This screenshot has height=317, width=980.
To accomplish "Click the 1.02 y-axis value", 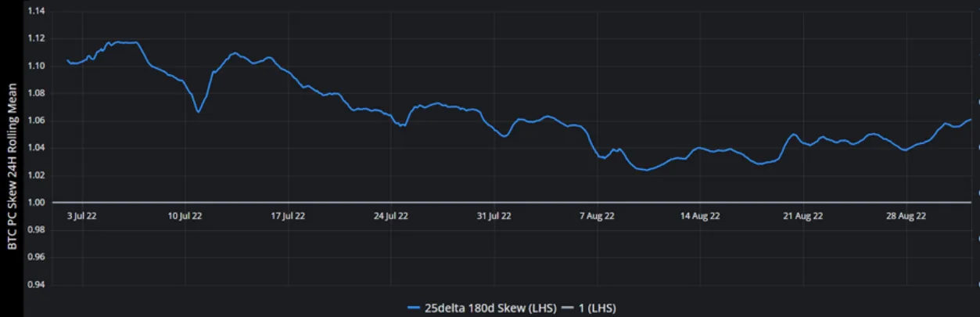I will (x=36, y=175).
